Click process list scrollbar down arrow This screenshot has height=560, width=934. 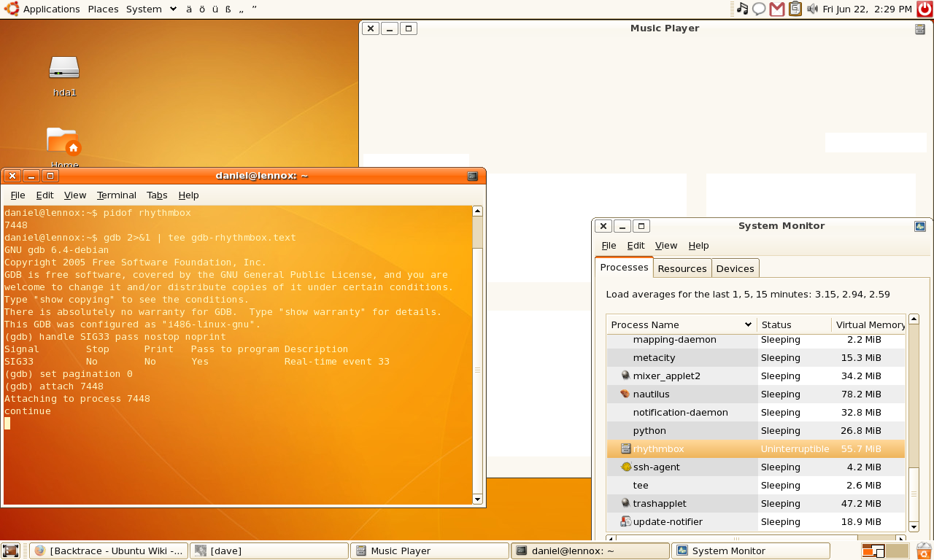point(914,526)
